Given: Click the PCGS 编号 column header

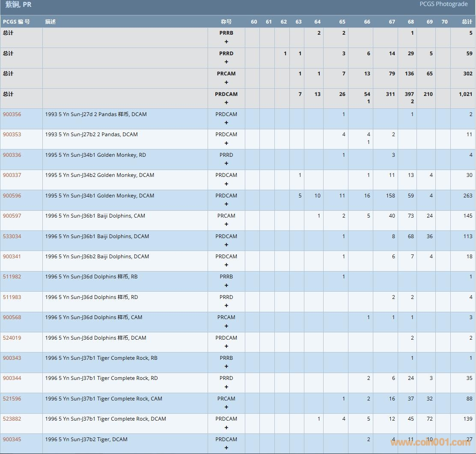Looking at the screenshot, I should pyautogui.click(x=16, y=22).
